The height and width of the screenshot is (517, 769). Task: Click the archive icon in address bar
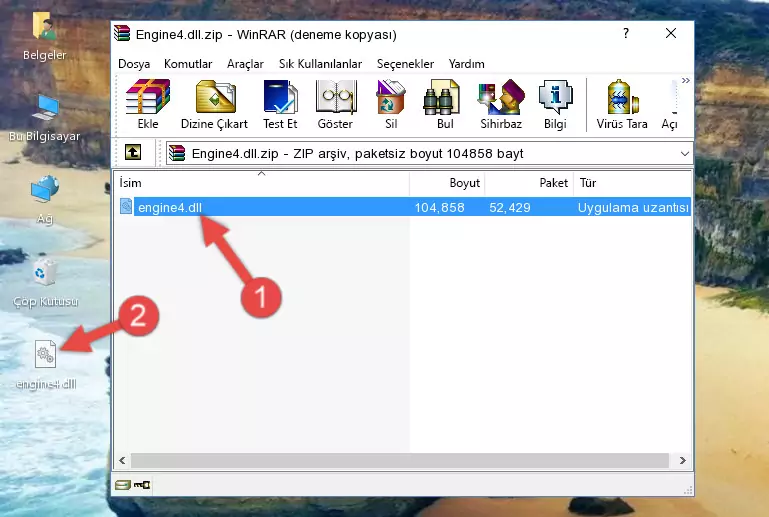tap(177, 154)
